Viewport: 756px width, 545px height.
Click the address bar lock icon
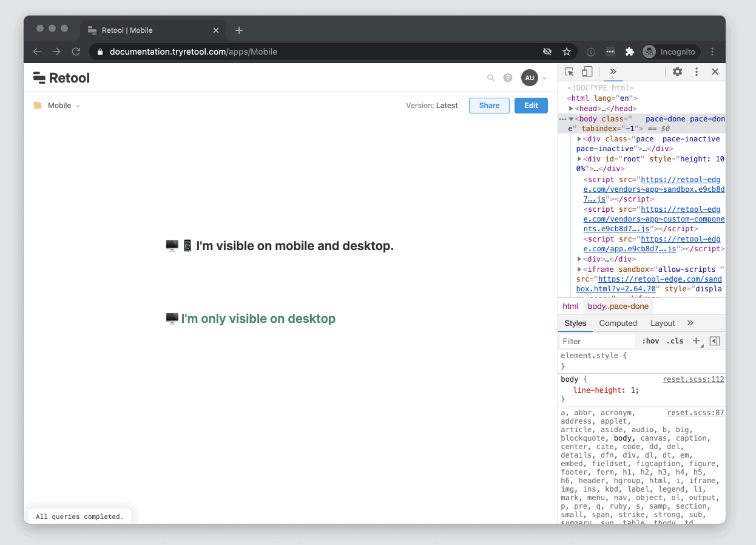coord(101,52)
